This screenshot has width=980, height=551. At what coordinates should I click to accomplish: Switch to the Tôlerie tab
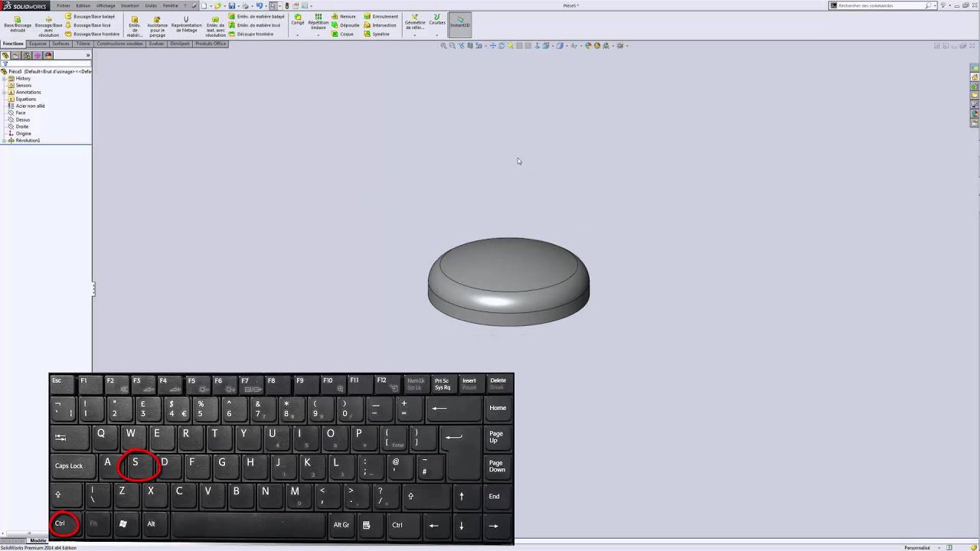[x=83, y=44]
